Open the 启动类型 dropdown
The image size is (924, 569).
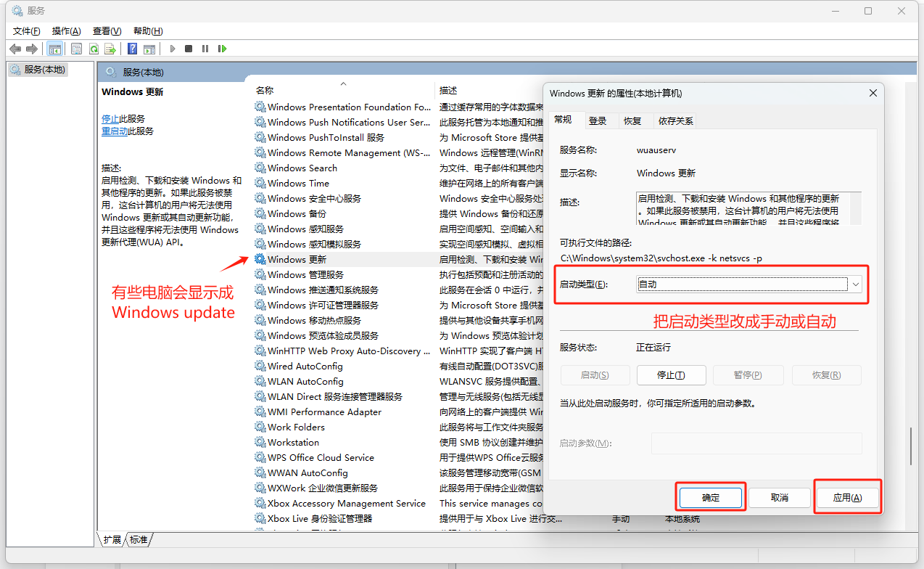pos(854,284)
